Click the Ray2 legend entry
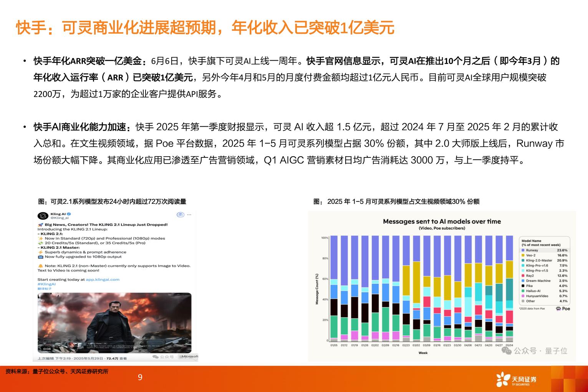588x392 pixels. [x=530, y=276]
